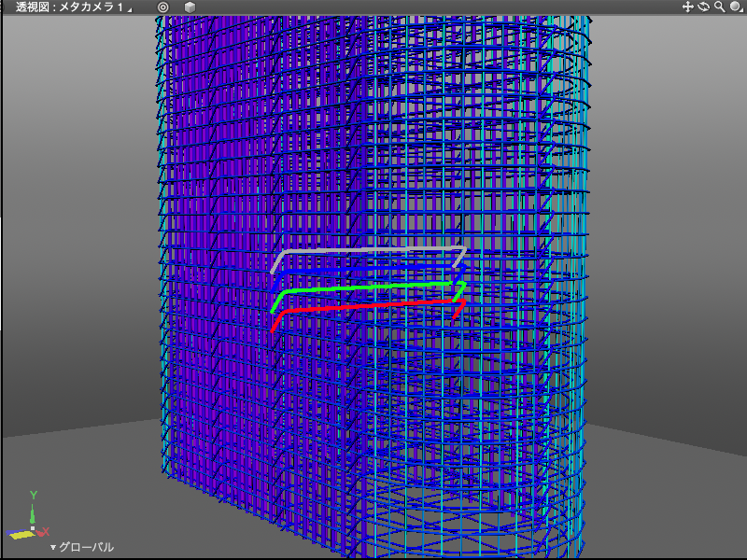Select the four-arrow pan view tool
The width and height of the screenshot is (747, 560).
click(688, 7)
